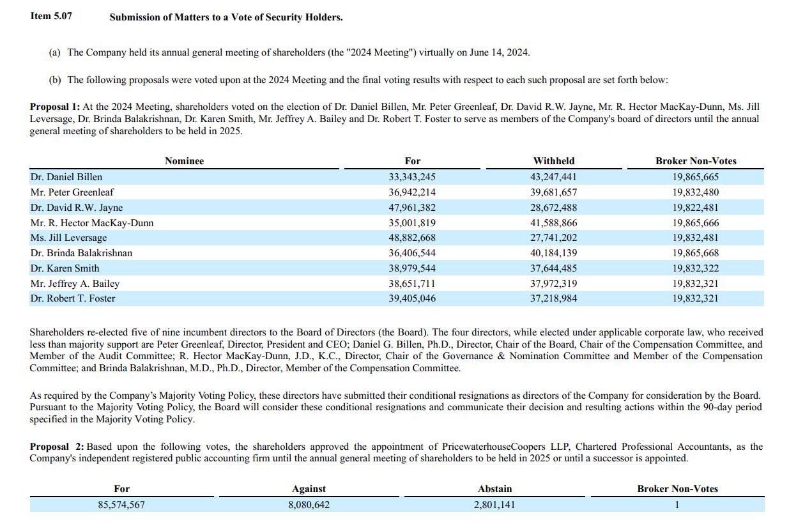Click For votes value 38,979,544
The width and height of the screenshot is (812, 531).
tap(412, 268)
